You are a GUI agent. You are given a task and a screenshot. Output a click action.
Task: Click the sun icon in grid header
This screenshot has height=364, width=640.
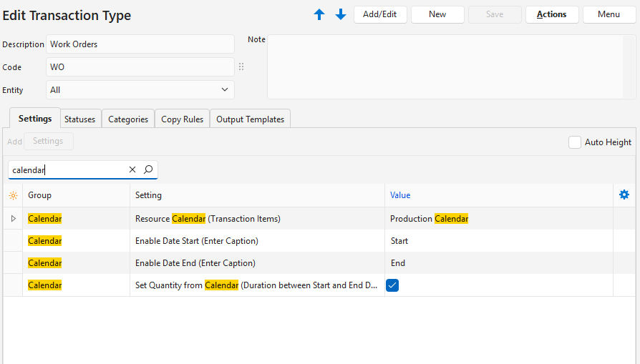13,195
